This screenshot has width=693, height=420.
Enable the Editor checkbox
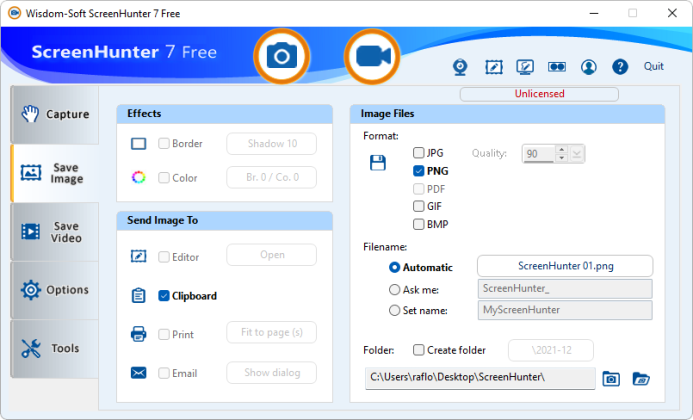coord(164,257)
